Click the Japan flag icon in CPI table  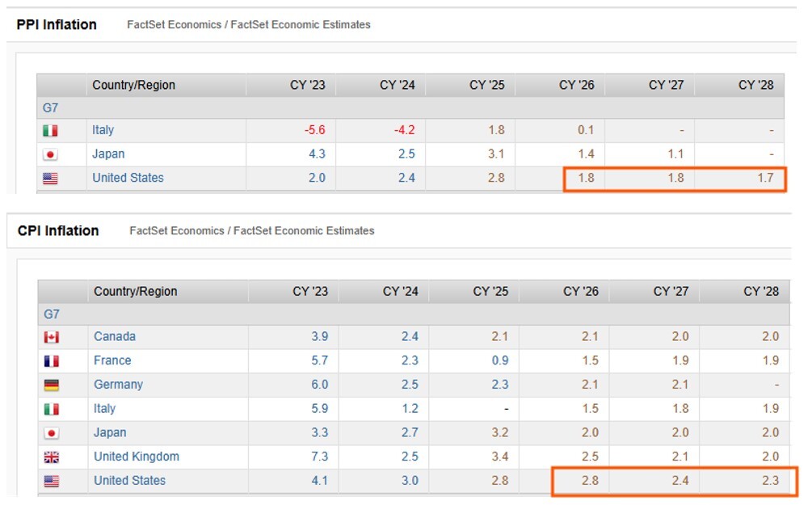coord(51,432)
